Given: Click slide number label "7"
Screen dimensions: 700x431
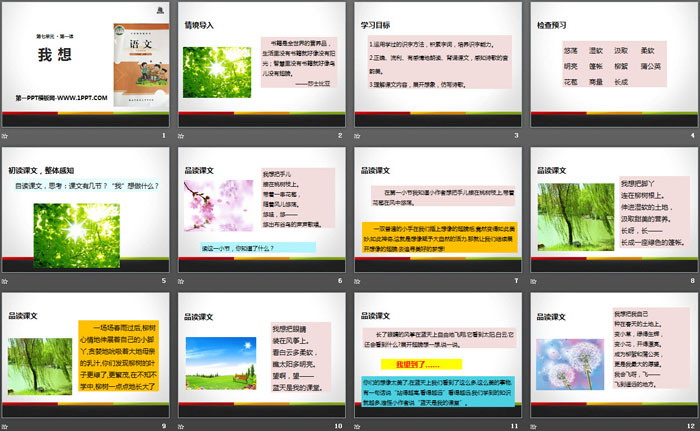Looking at the screenshot, I should click(x=516, y=280).
